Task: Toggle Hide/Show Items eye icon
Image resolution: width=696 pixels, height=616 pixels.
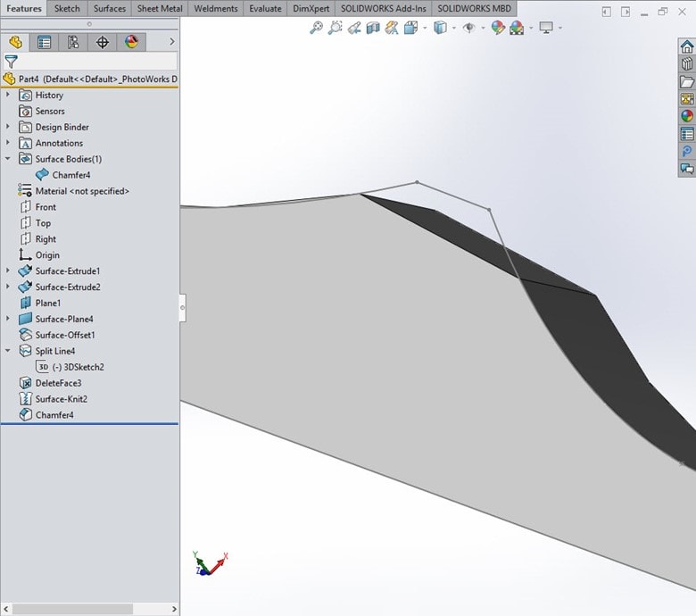Action: click(468, 28)
